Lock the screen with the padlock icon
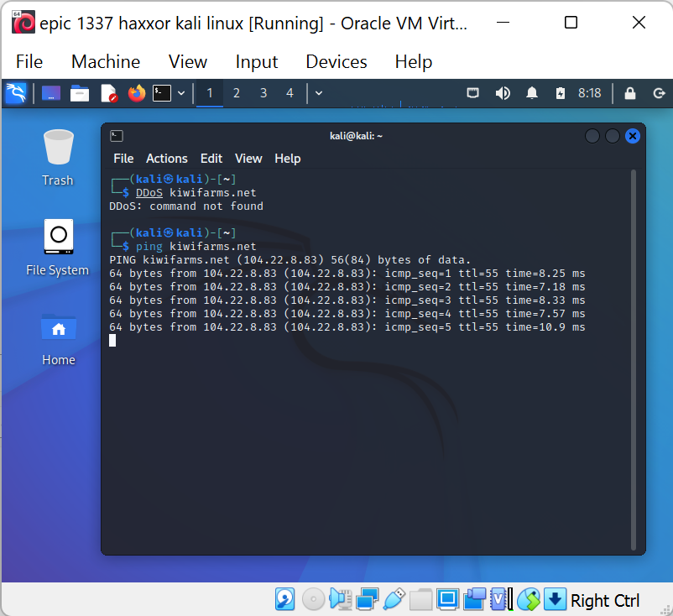Viewport: 673px width, 616px height. (x=630, y=93)
